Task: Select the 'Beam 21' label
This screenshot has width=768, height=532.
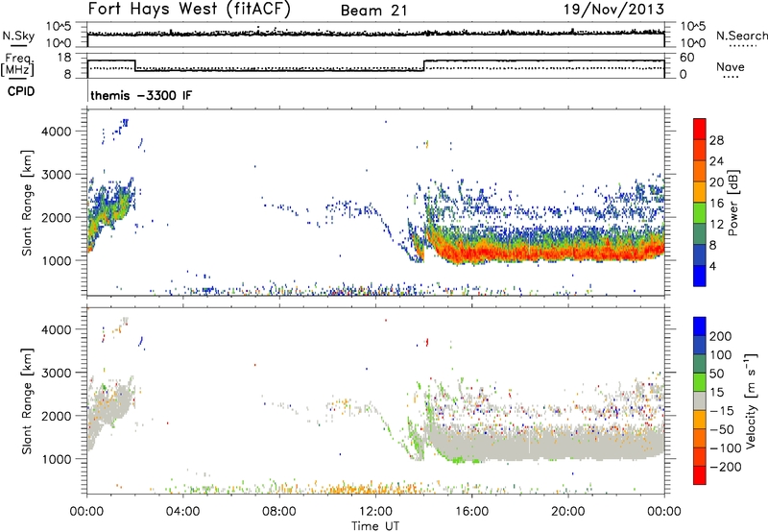Action: 373,11
